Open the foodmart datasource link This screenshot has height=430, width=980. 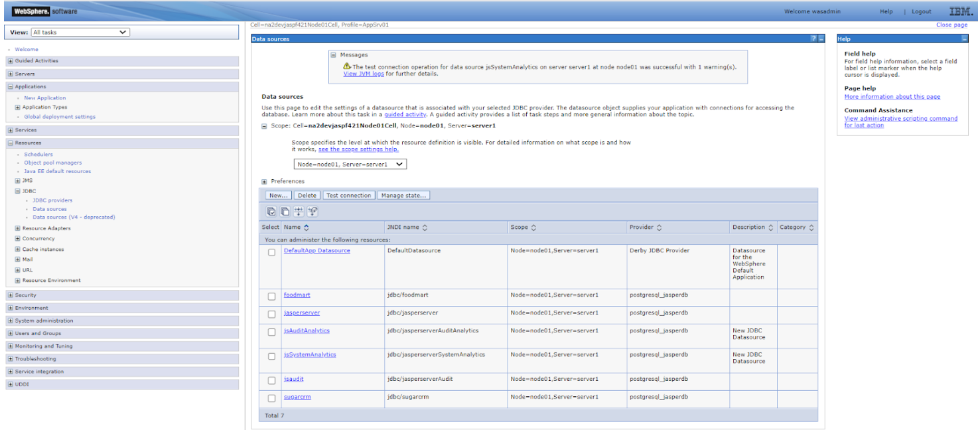(x=297, y=295)
